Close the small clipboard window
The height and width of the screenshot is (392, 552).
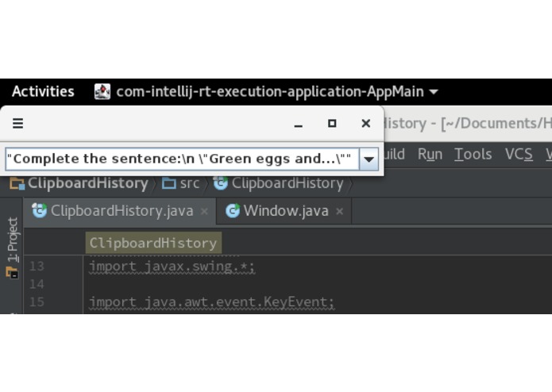point(366,124)
